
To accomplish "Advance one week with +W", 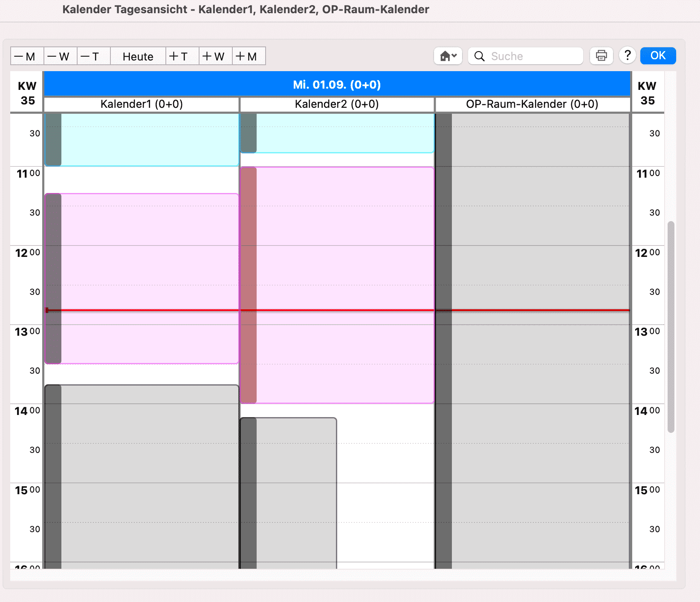I will [215, 56].
